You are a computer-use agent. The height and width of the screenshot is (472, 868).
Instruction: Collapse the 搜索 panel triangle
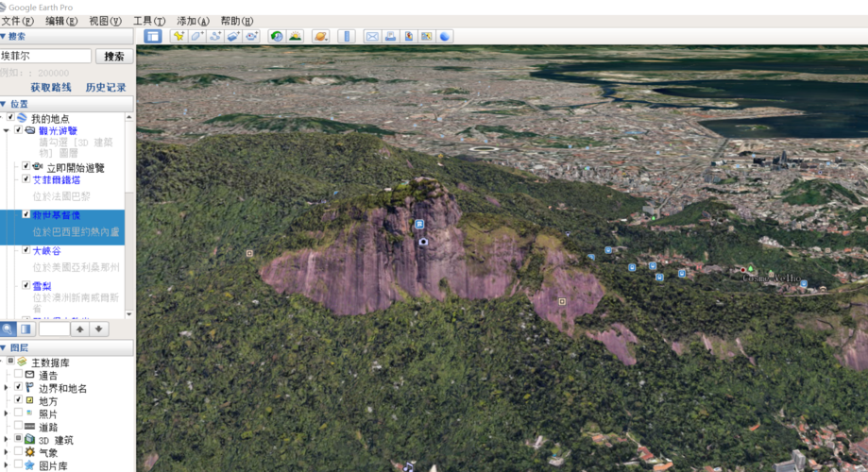pos(4,37)
